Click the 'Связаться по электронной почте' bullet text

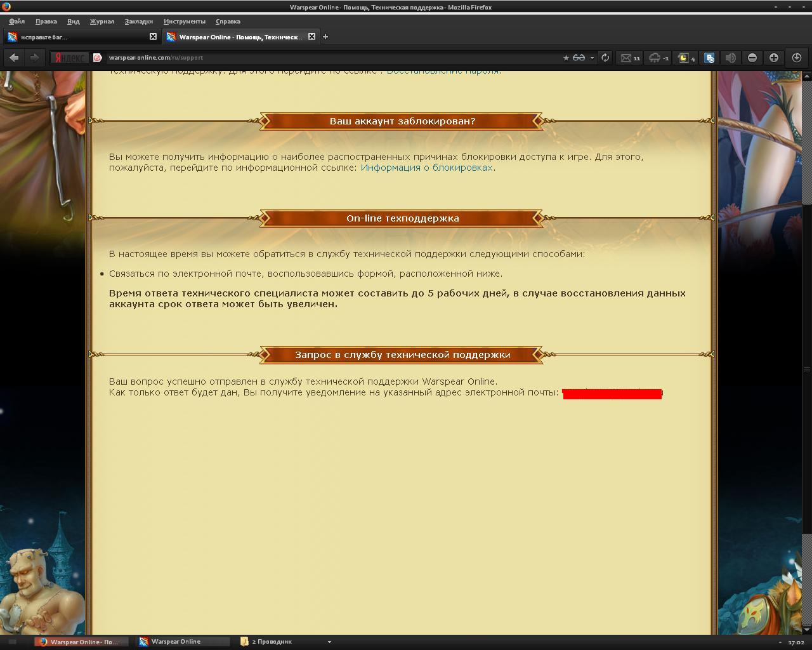point(306,274)
